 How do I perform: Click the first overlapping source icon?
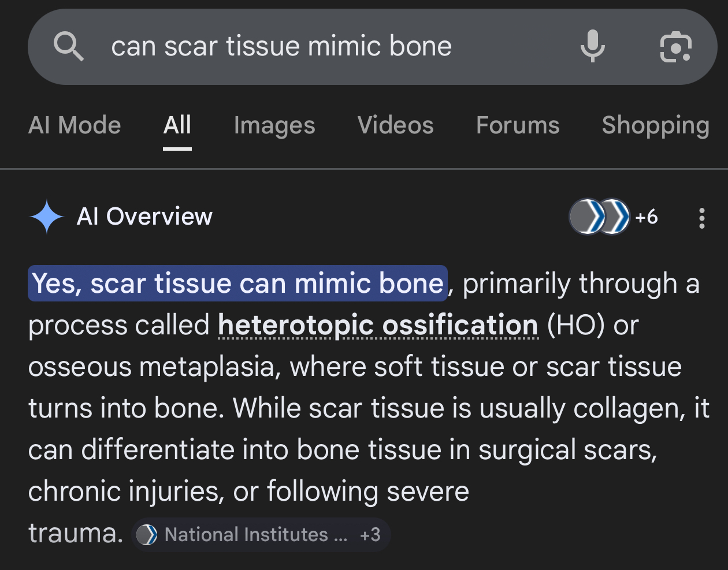[x=586, y=217]
